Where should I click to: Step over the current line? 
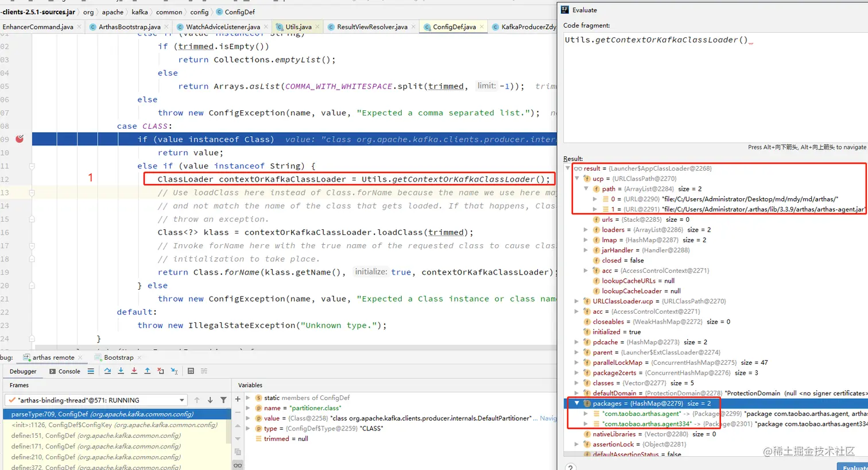[107, 371]
